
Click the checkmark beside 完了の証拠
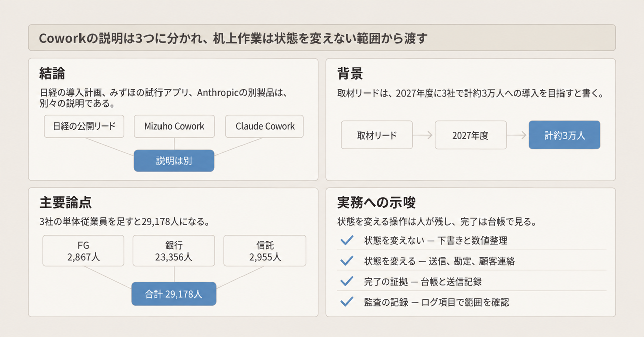(347, 282)
